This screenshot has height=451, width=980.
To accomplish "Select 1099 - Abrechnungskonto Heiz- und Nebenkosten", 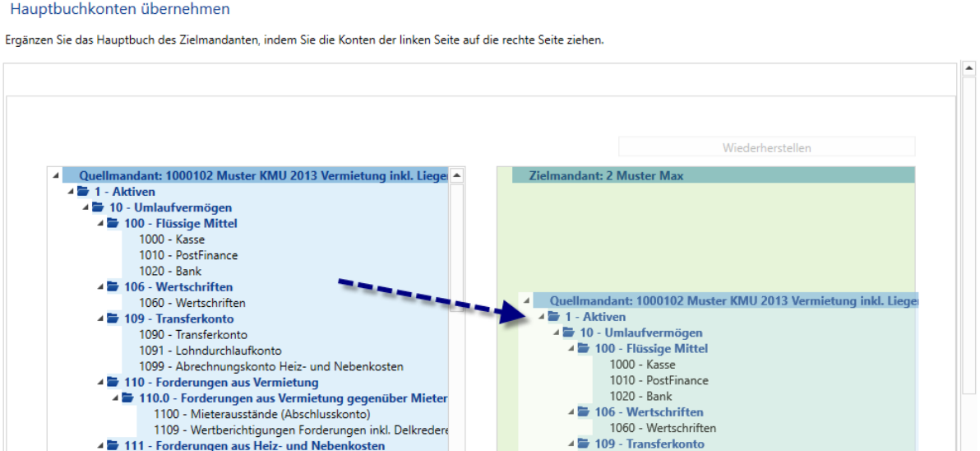I will (x=271, y=366).
